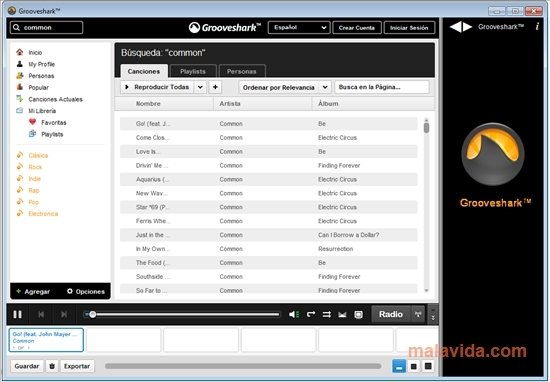The image size is (550, 382).
Task: Click the queue horizontal scrollbar
Action: (x=243, y=366)
